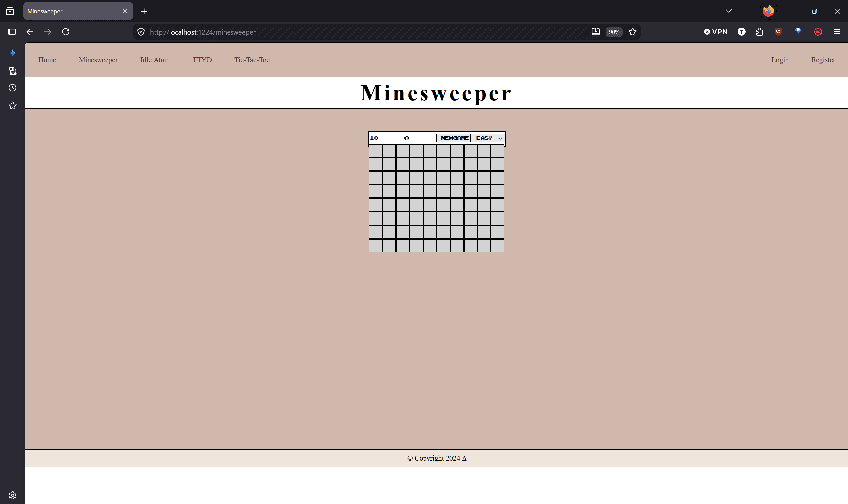Screen dimensions: 848x504
Task: Reload the page with refresh icon
Action: click(x=66, y=32)
